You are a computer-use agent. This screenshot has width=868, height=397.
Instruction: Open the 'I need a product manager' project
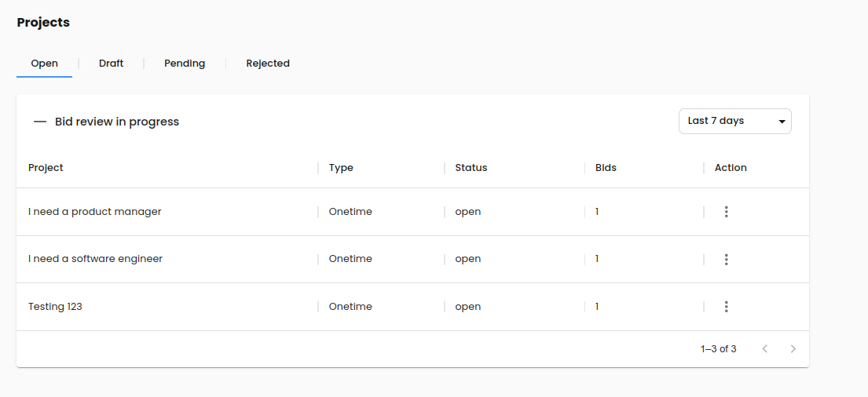pos(95,212)
